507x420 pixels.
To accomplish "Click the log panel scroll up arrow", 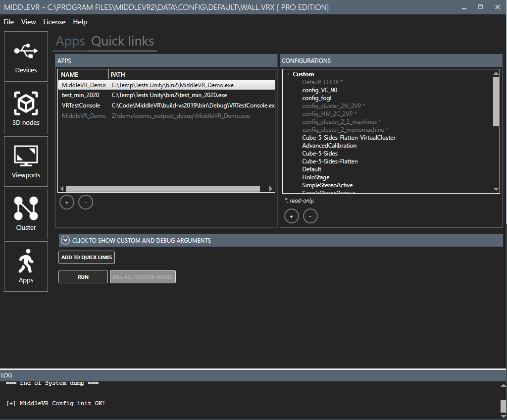I will coord(503,385).
